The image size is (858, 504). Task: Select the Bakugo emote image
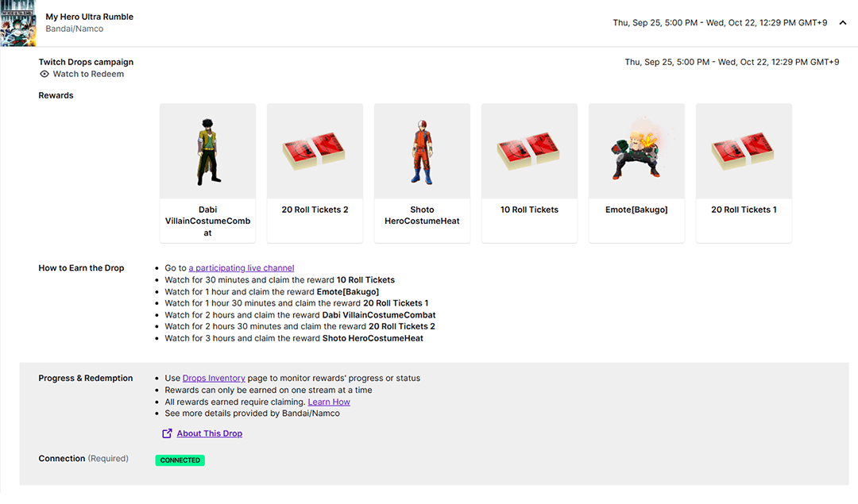pyautogui.click(x=636, y=151)
